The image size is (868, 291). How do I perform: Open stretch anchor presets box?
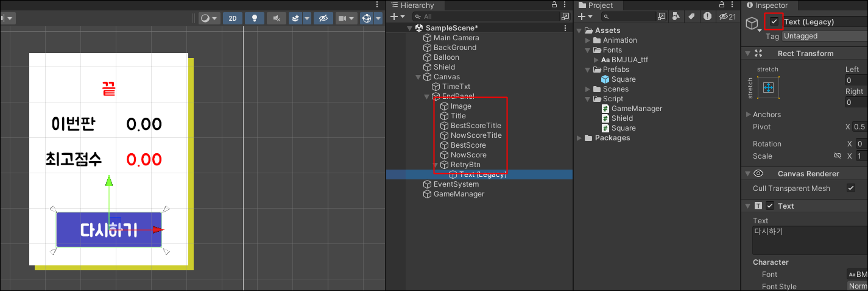pyautogui.click(x=768, y=88)
